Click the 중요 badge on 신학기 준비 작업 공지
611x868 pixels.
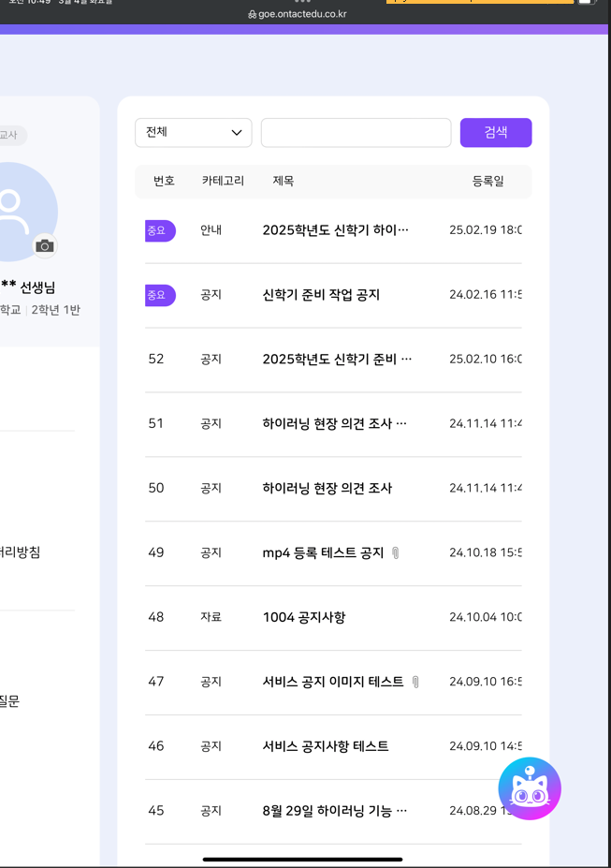tap(159, 295)
